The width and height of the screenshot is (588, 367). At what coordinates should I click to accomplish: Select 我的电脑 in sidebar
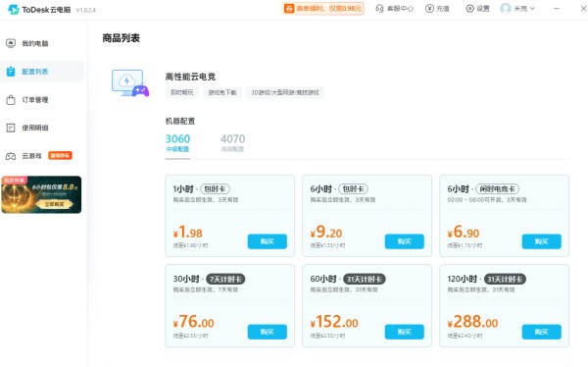pyautogui.click(x=41, y=43)
